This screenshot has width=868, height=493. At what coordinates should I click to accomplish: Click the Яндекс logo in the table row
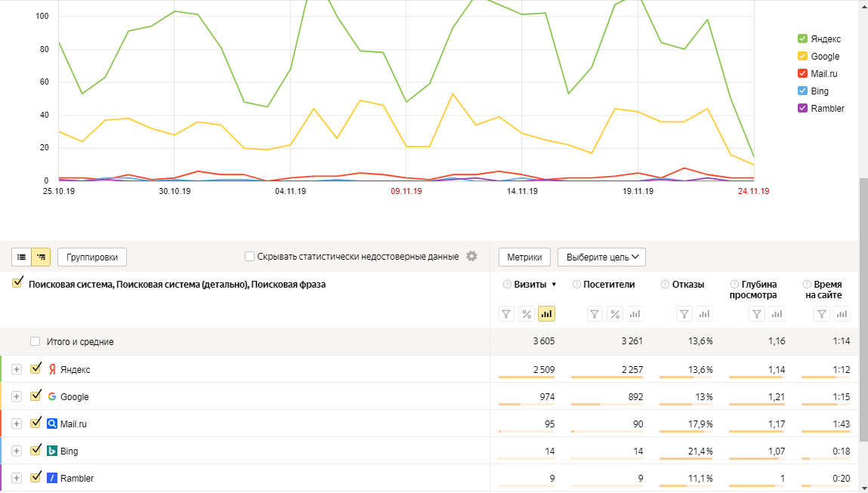pos(52,370)
